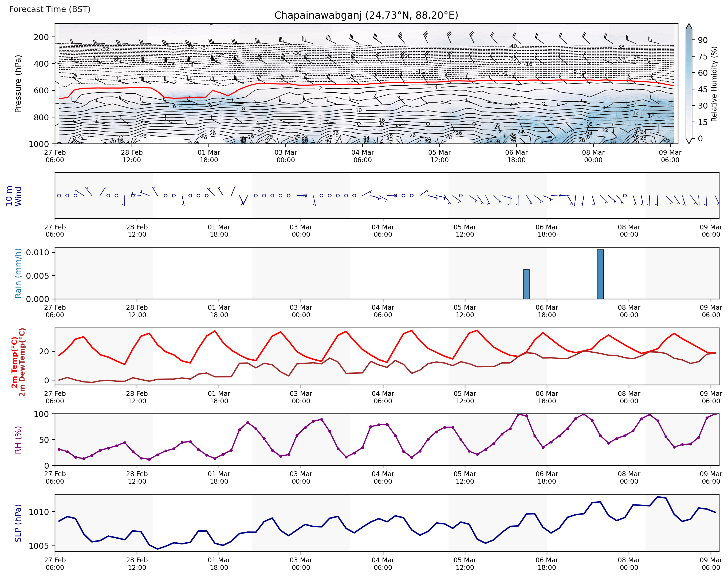Click the 09 Mar 06:00 tick under the SLP panel
This screenshot has width=728, height=577.
click(711, 563)
